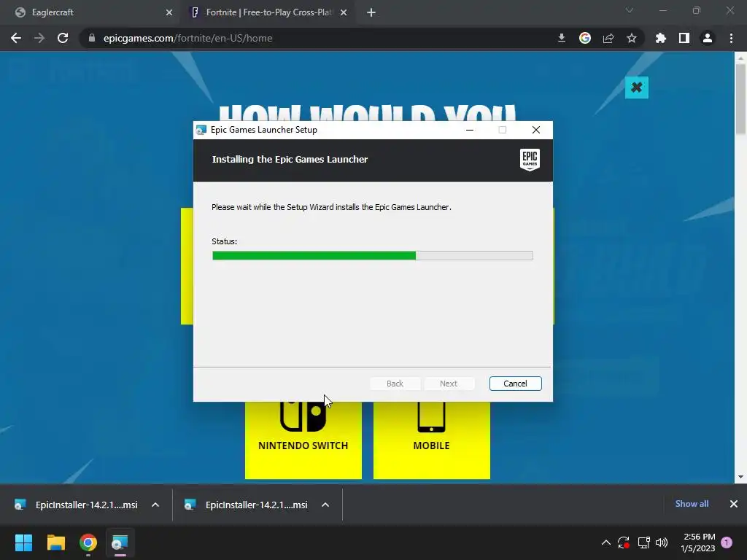The image size is (747, 560).
Task: Go back in Chrome
Action: pos(16,38)
